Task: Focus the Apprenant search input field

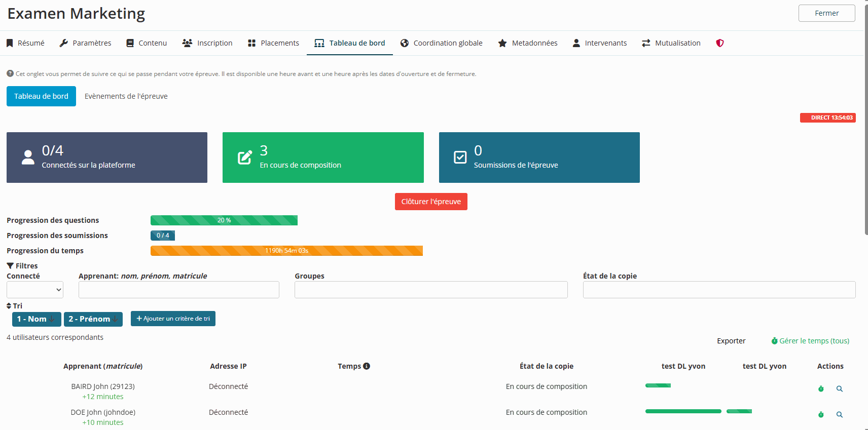Action: tap(178, 290)
